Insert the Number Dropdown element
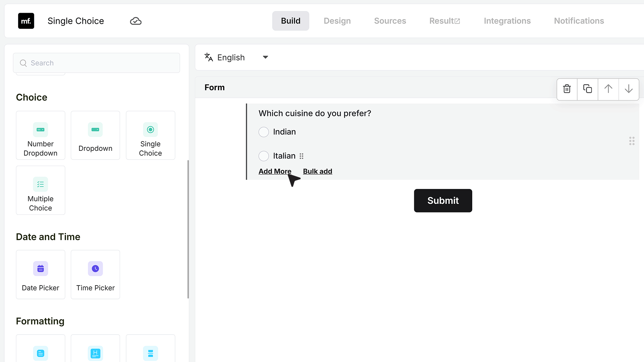The height and width of the screenshot is (362, 644). pos(41,135)
